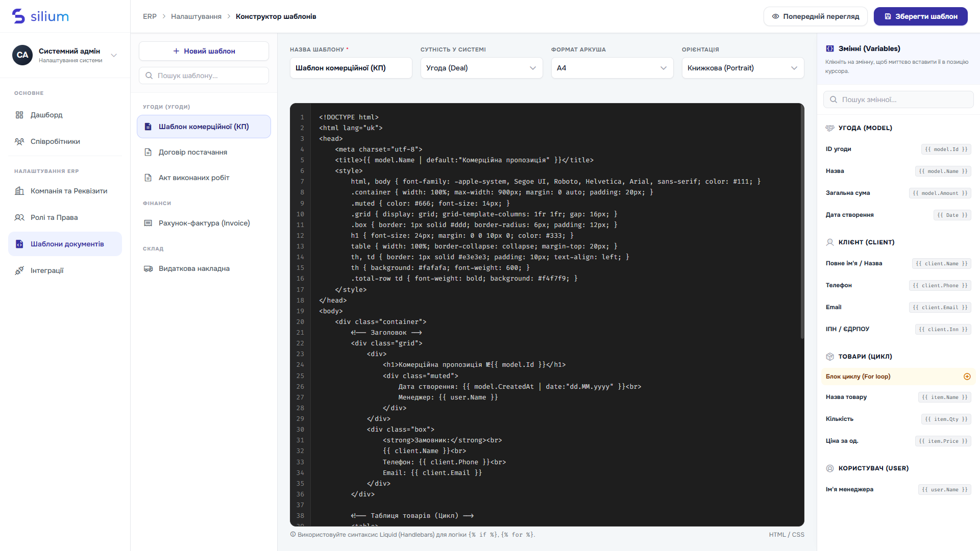This screenshot has height=551, width=980.
Task: Insert the {{ user.Name }} variable
Action: tap(944, 490)
